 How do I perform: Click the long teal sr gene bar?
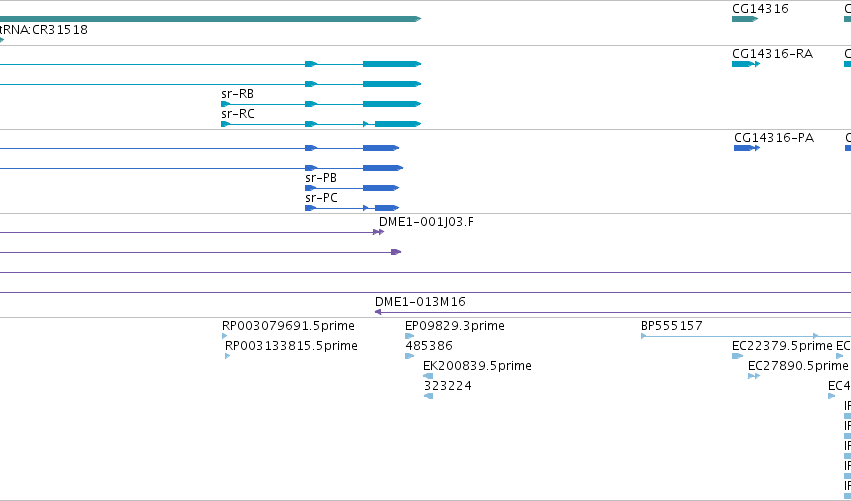211,19
